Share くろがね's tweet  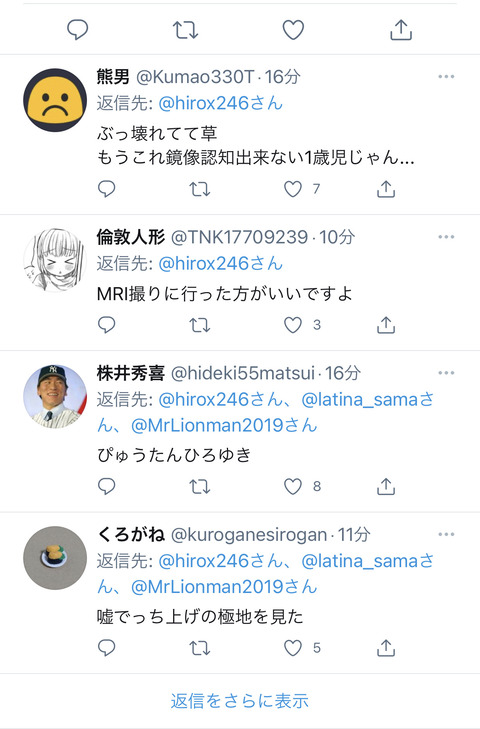(386, 648)
